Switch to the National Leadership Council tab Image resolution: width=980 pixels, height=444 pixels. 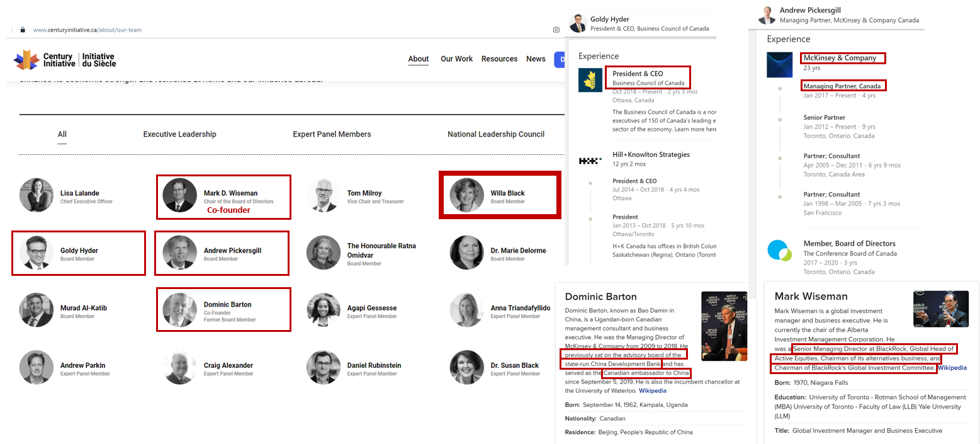pos(496,134)
